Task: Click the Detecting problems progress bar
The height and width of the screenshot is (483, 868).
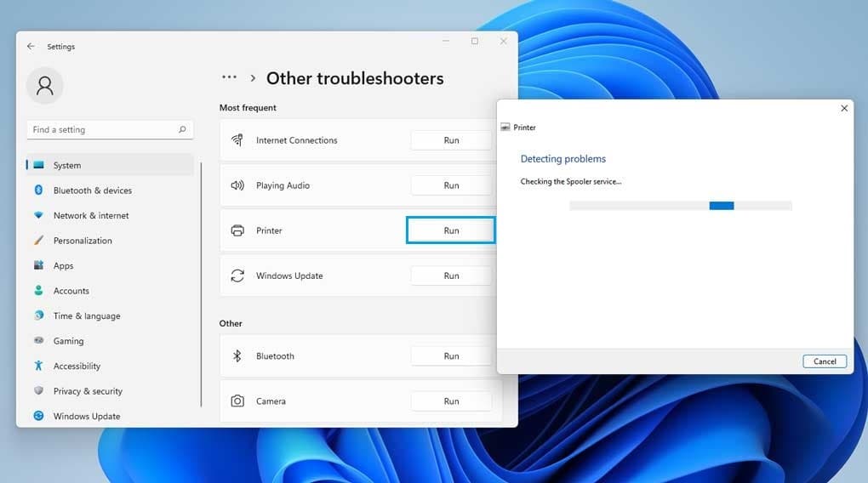Action: [680, 206]
